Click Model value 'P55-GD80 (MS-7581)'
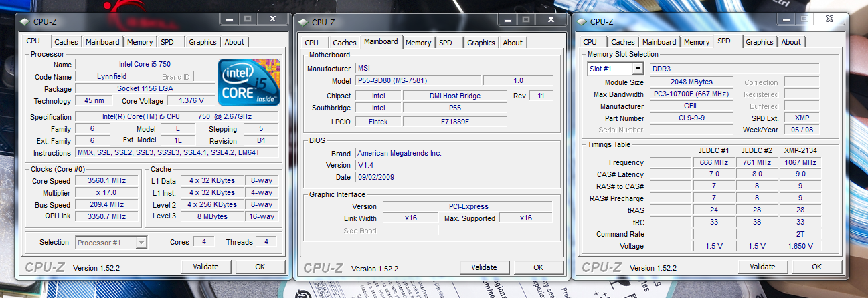 (x=418, y=81)
